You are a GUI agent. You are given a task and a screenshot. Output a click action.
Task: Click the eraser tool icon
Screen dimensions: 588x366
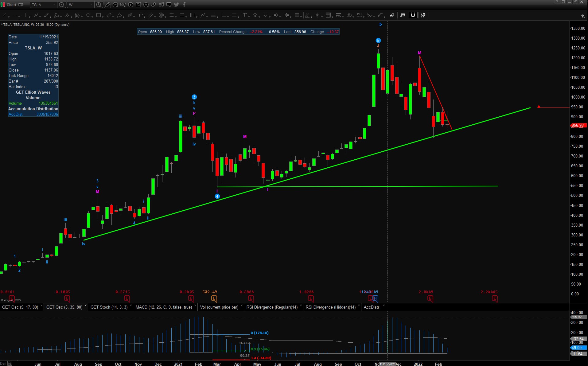tap(392, 15)
